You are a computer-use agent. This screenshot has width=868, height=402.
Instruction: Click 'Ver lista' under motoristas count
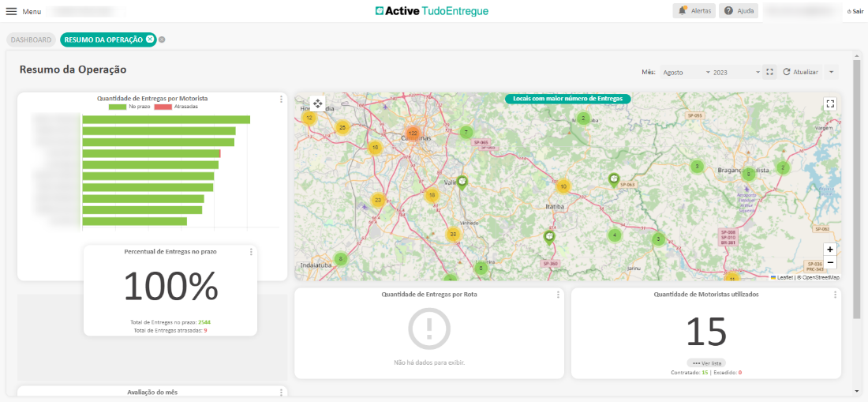point(705,363)
